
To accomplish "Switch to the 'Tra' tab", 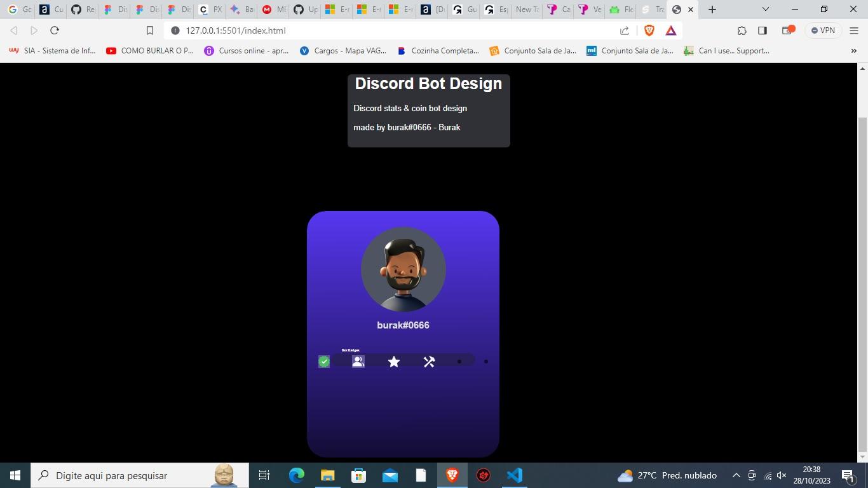I will coord(653,10).
